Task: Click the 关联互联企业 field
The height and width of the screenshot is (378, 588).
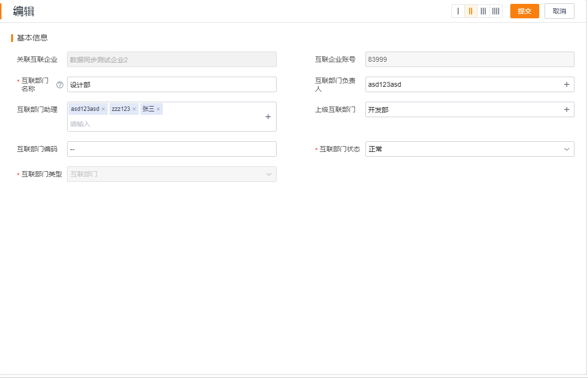Action: pos(172,59)
